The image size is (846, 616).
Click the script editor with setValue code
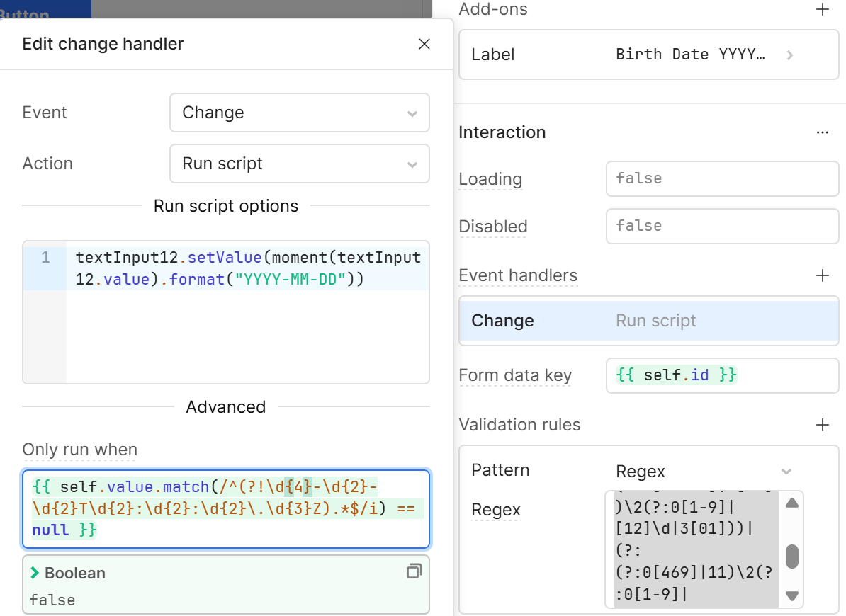[x=226, y=312]
